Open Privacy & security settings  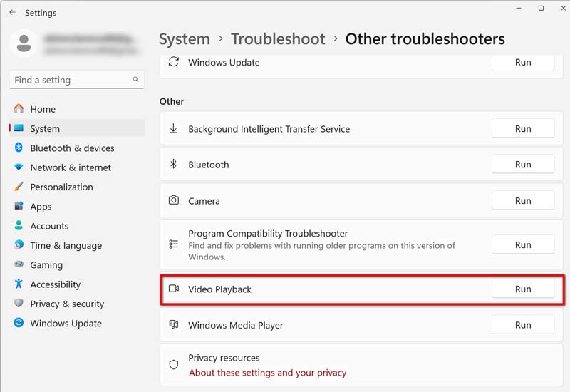click(x=77, y=304)
